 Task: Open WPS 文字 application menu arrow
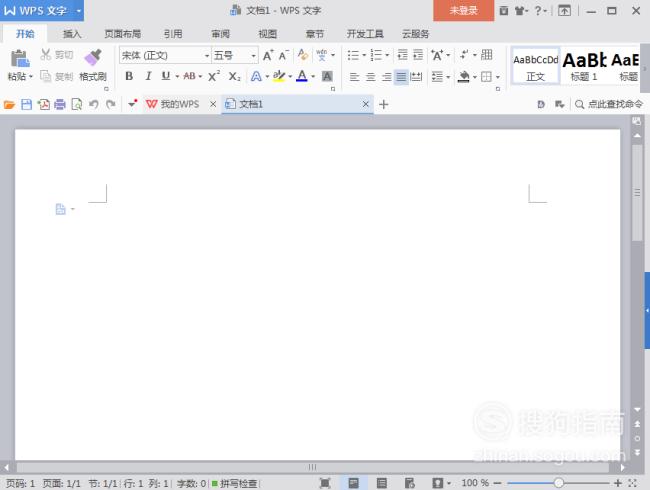pos(78,11)
